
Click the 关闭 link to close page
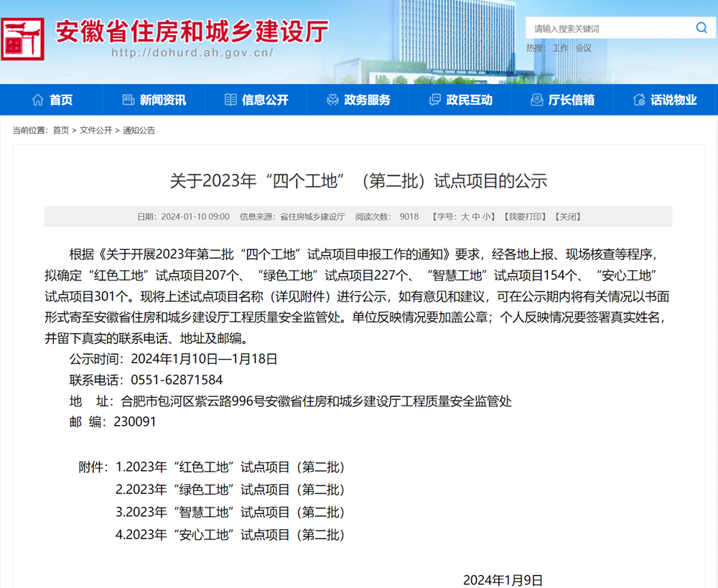567,217
